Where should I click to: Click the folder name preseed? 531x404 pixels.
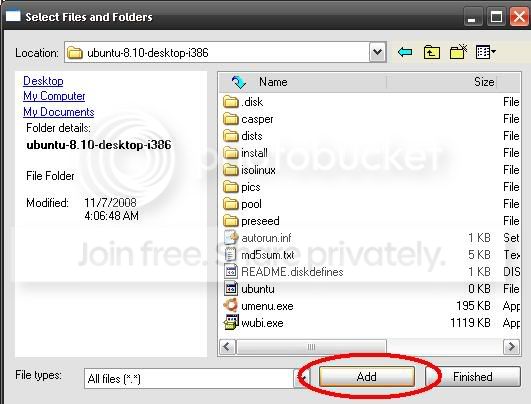coord(260,221)
